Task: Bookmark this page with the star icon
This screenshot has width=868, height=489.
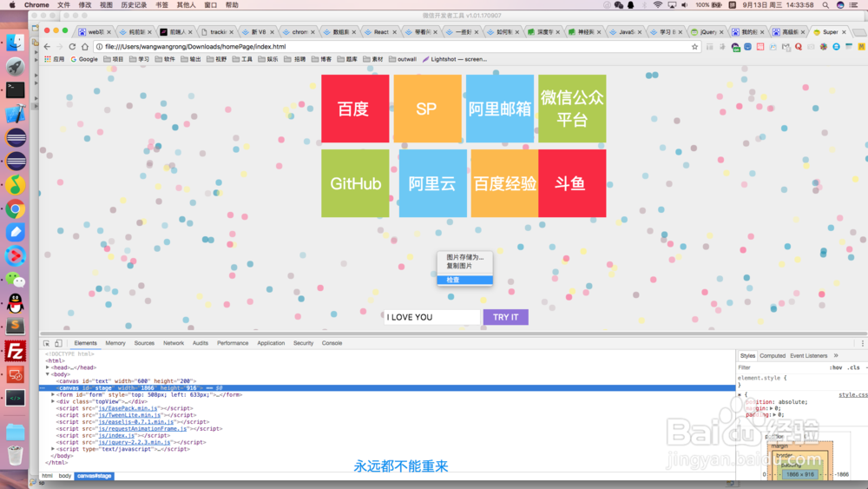Action: [x=694, y=47]
